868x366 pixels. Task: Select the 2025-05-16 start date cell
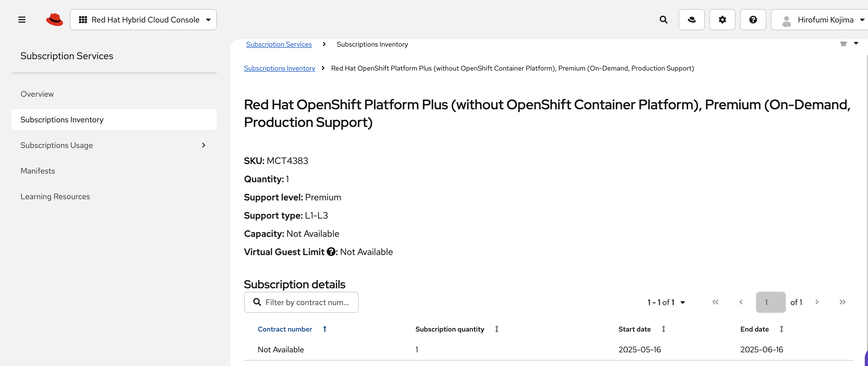[639, 349]
